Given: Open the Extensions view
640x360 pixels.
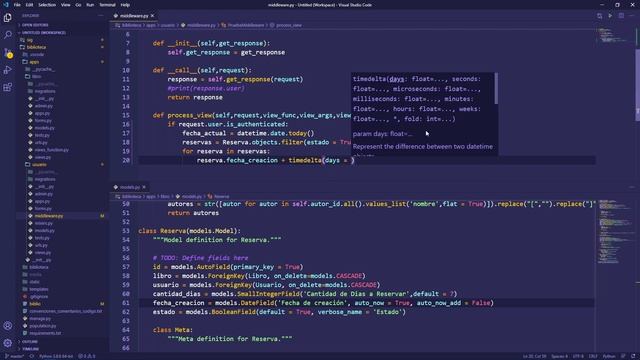Looking at the screenshot, I should coord(7,87).
